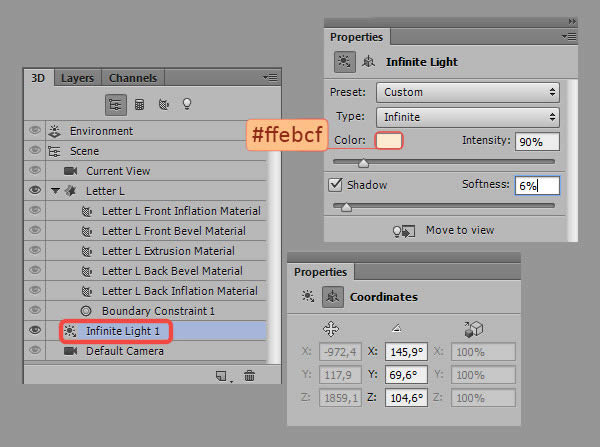Delete selected item with trash icon
The width and height of the screenshot is (600, 447).
(249, 376)
